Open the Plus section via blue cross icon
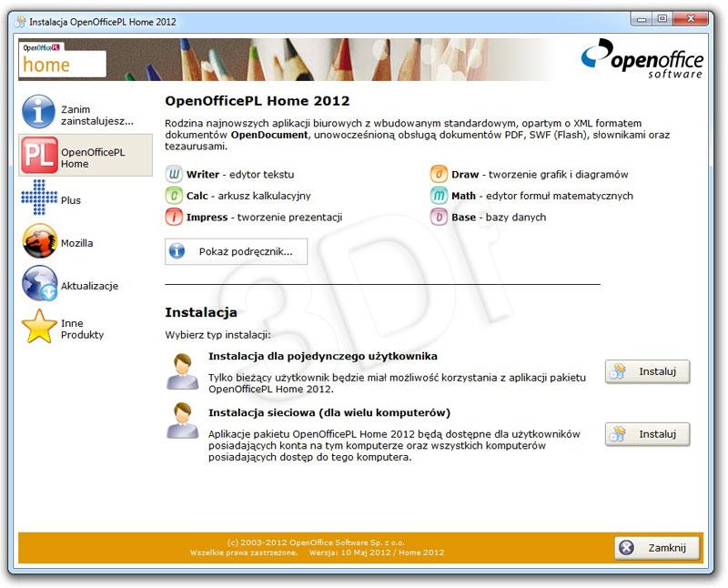Screen dimensions: 728x588 (x=39, y=198)
